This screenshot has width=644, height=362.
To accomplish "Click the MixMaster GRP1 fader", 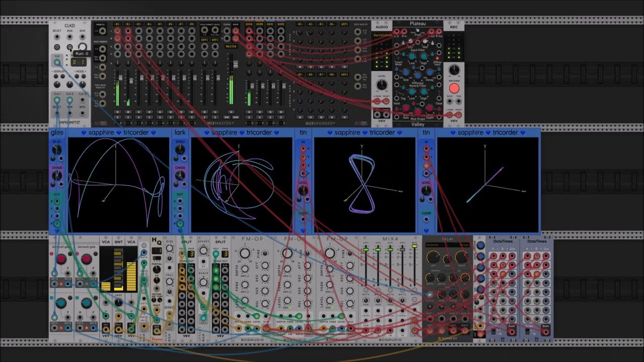I will pyautogui.click(x=207, y=78).
